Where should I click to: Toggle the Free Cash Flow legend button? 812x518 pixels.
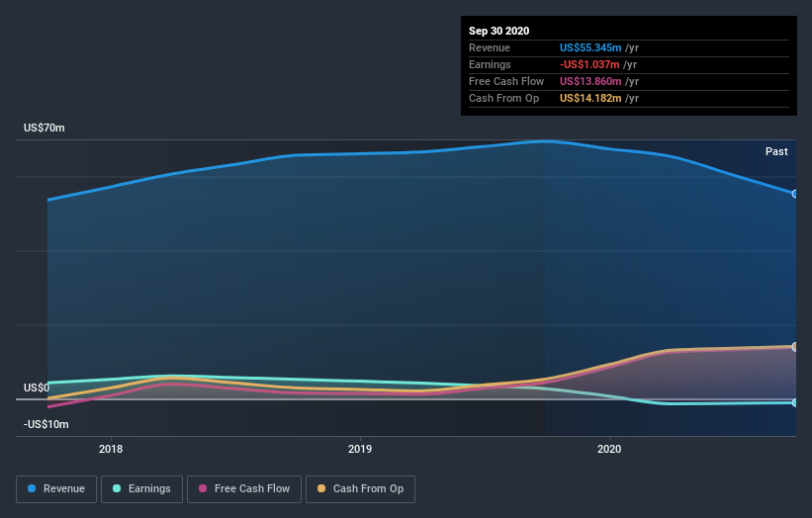(x=244, y=489)
